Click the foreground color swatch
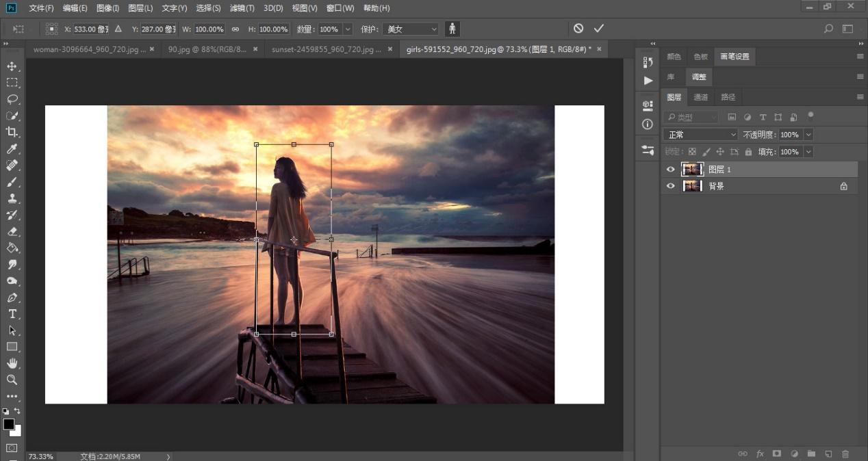The image size is (868, 461). coord(8,424)
